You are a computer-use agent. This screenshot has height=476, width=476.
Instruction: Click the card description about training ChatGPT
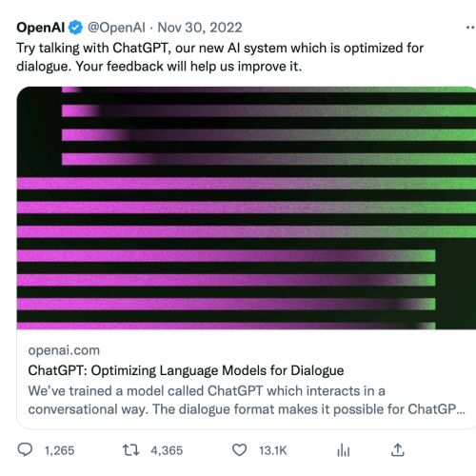pyautogui.click(x=247, y=400)
